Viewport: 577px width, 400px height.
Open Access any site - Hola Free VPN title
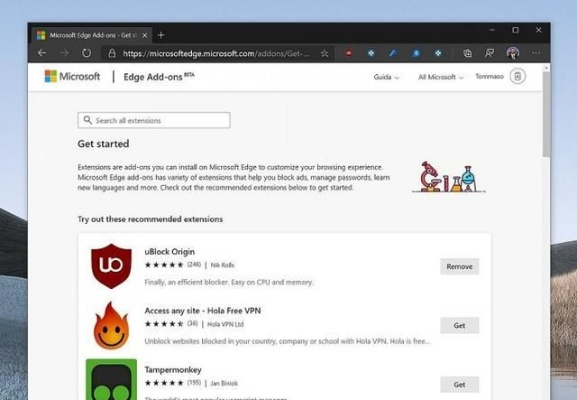202,311
